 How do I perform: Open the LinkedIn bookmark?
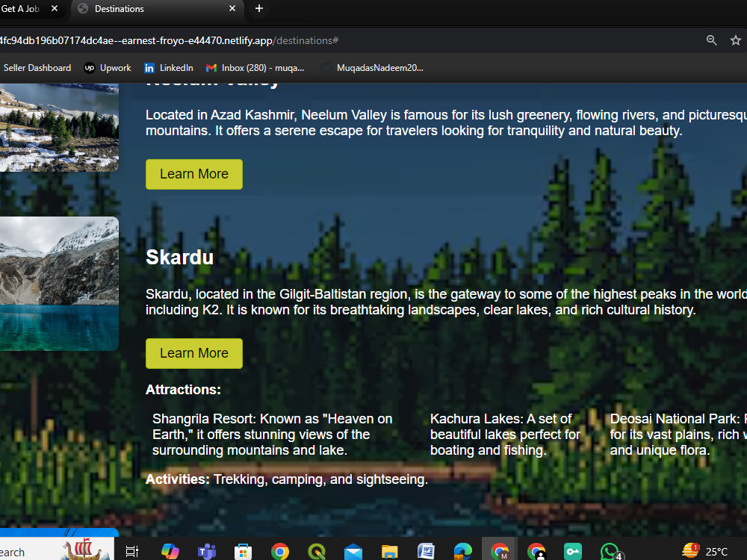click(169, 68)
